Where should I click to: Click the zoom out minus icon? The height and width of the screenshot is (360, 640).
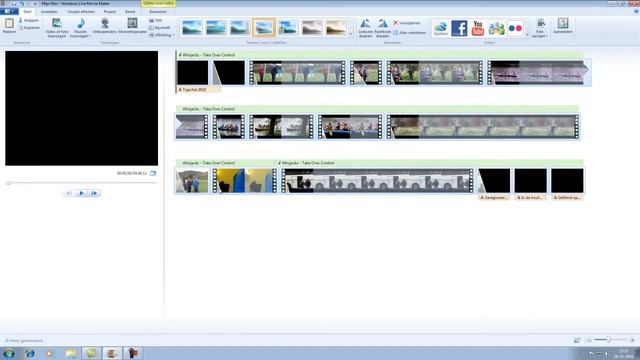(x=589, y=340)
